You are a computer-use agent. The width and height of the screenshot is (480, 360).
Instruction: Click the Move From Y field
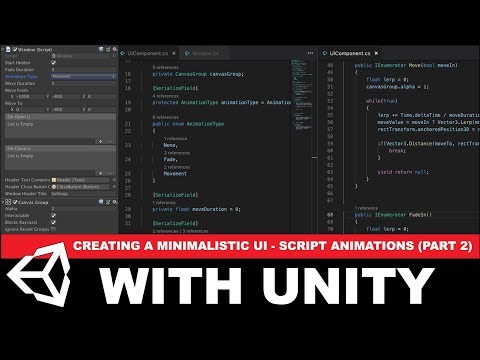click(65, 96)
